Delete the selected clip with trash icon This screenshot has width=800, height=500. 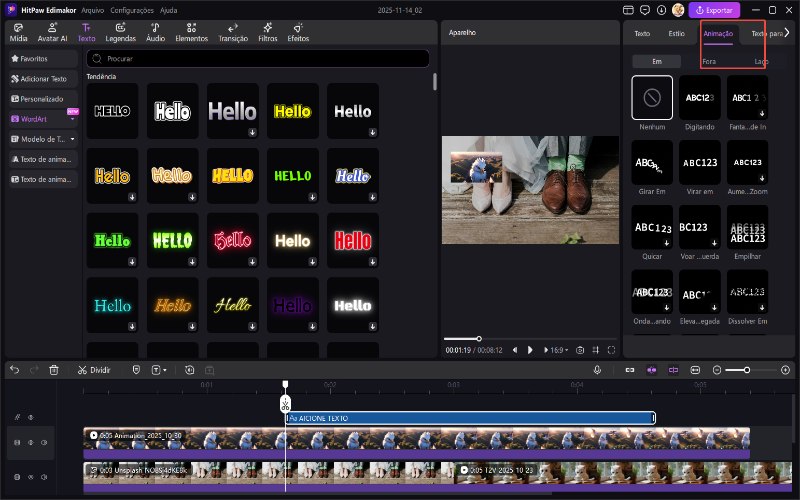coord(54,370)
